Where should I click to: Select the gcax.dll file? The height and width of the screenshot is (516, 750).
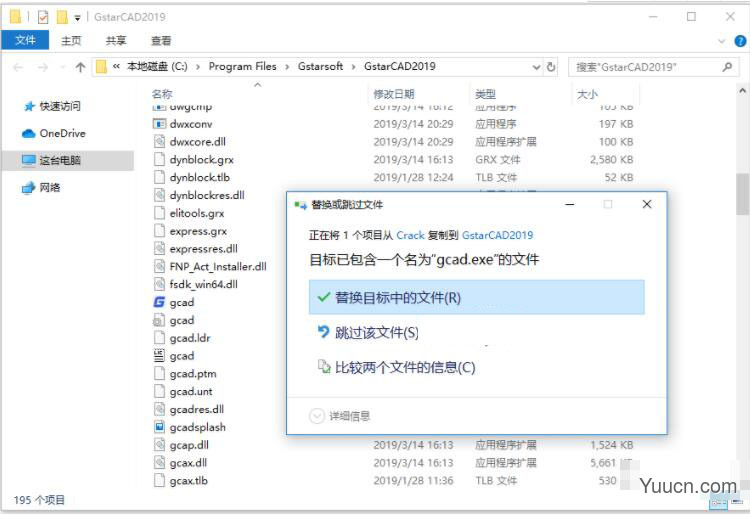click(188, 462)
